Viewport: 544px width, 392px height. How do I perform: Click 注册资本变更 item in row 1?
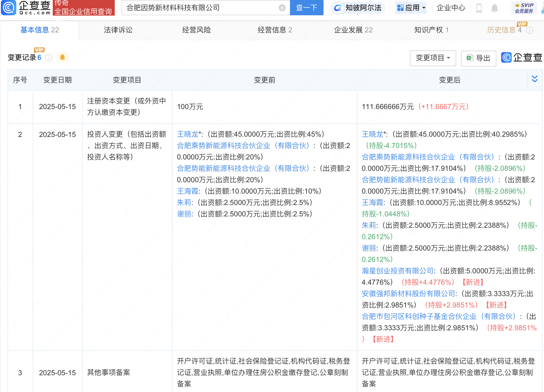click(127, 107)
